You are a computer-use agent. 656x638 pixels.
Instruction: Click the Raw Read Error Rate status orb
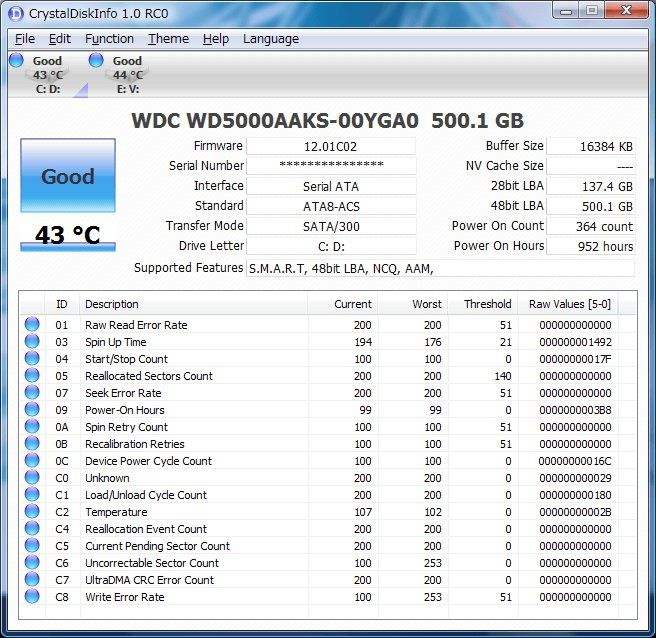32,324
